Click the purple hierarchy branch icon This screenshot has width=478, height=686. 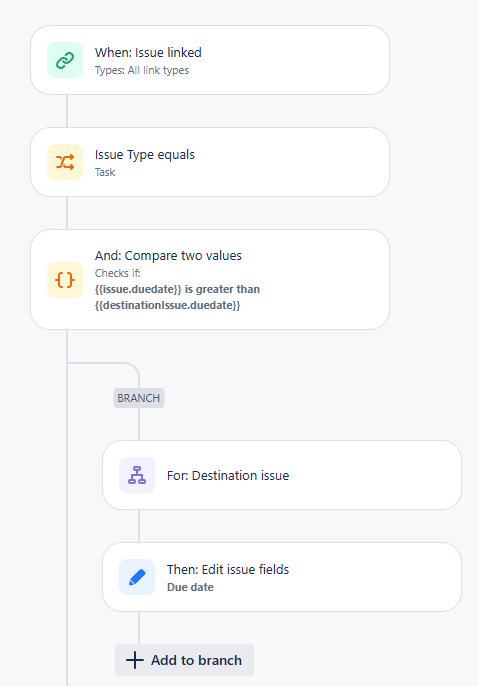(x=137, y=475)
